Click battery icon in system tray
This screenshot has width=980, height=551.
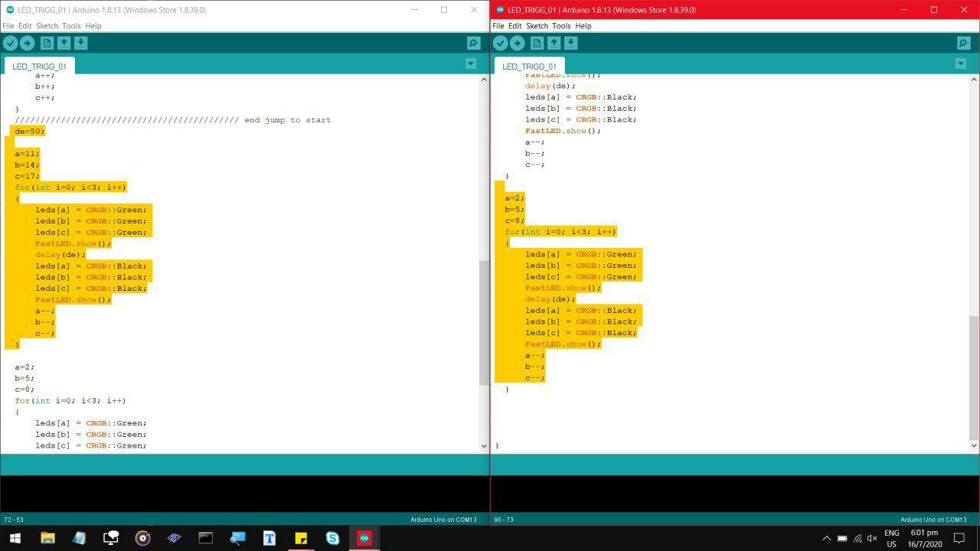click(842, 538)
